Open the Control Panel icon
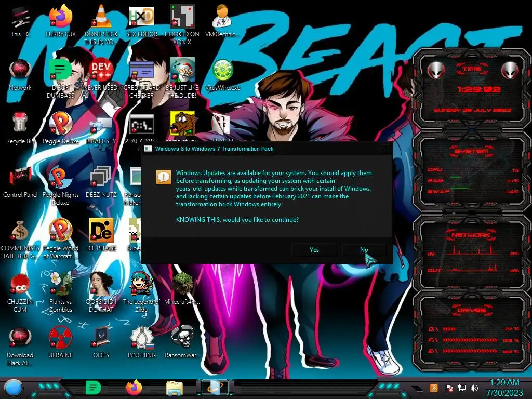Viewport: 532px width, 399px height. coord(20,182)
